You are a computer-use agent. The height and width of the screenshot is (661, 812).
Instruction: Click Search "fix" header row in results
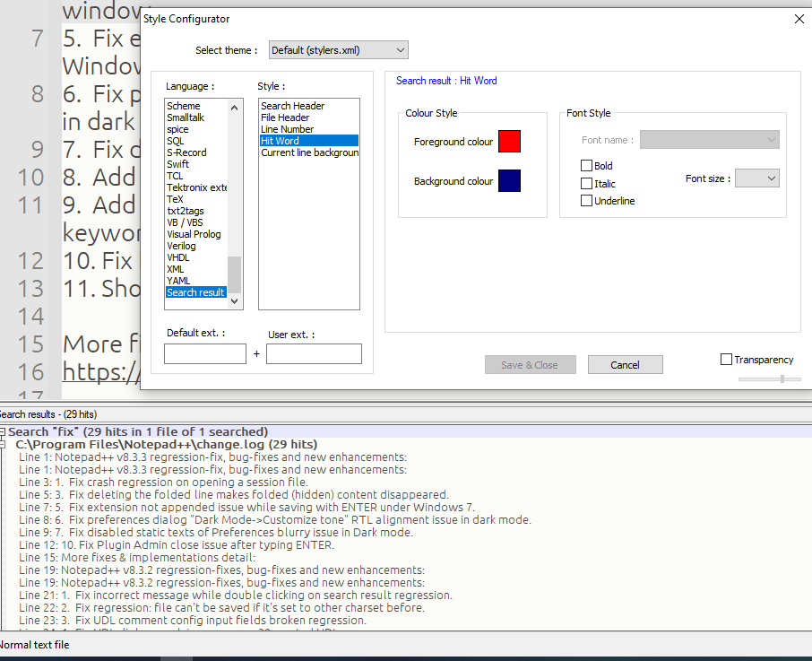click(x=138, y=432)
